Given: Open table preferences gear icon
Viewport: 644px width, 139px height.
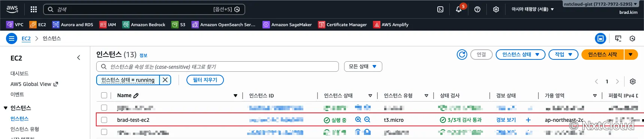Looking at the screenshot, I should tap(633, 81).
